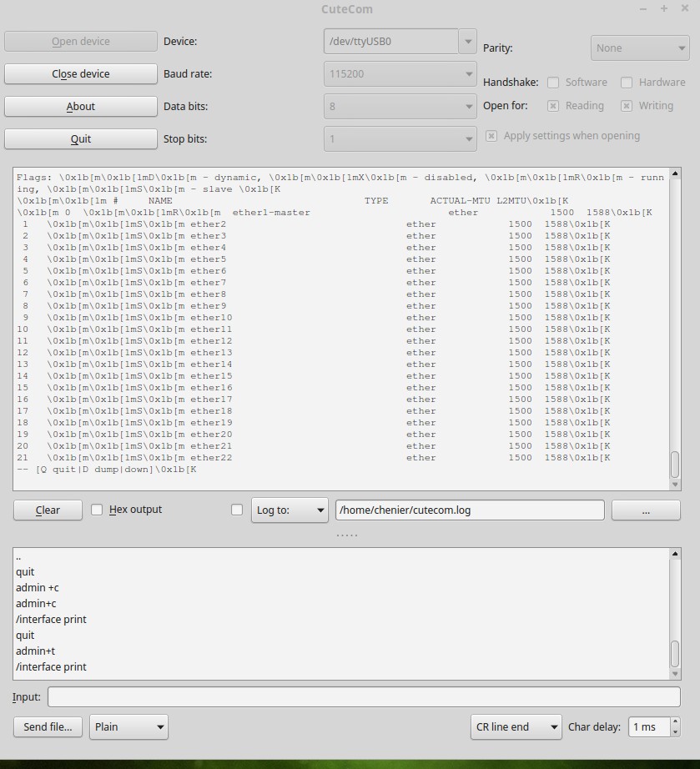Click Send file... button

[x=48, y=726]
